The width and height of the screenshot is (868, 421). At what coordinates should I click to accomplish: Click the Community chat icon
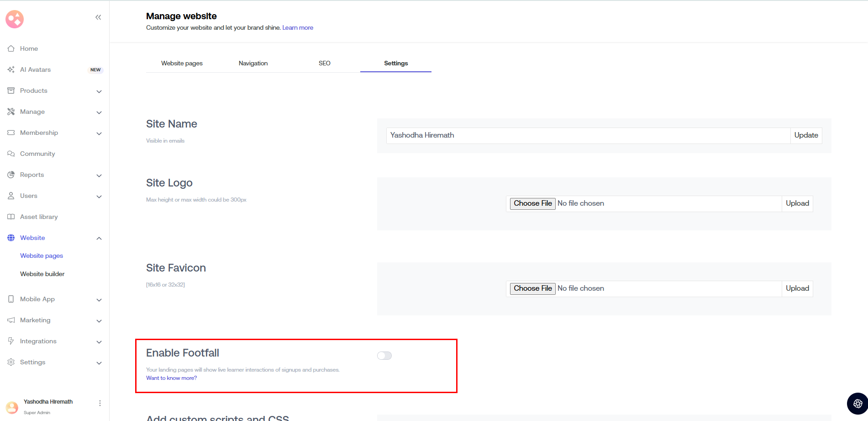click(x=11, y=154)
